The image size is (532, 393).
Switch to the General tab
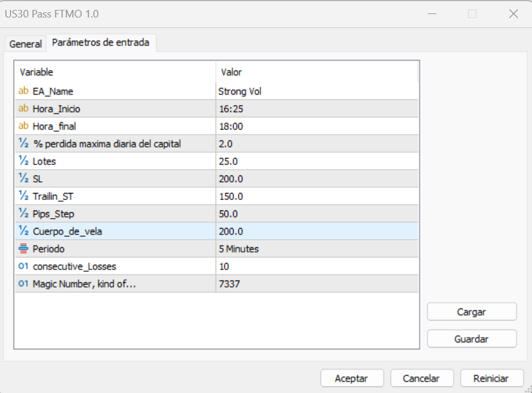click(26, 44)
